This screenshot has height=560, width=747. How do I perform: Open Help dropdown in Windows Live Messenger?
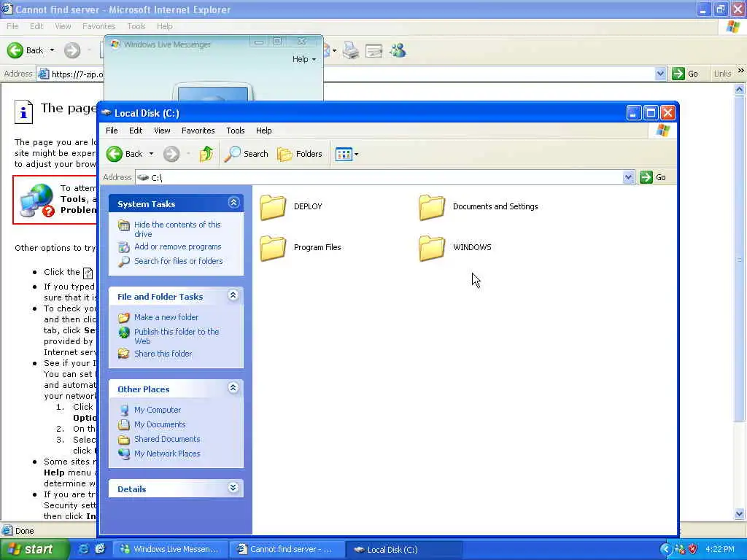304,59
